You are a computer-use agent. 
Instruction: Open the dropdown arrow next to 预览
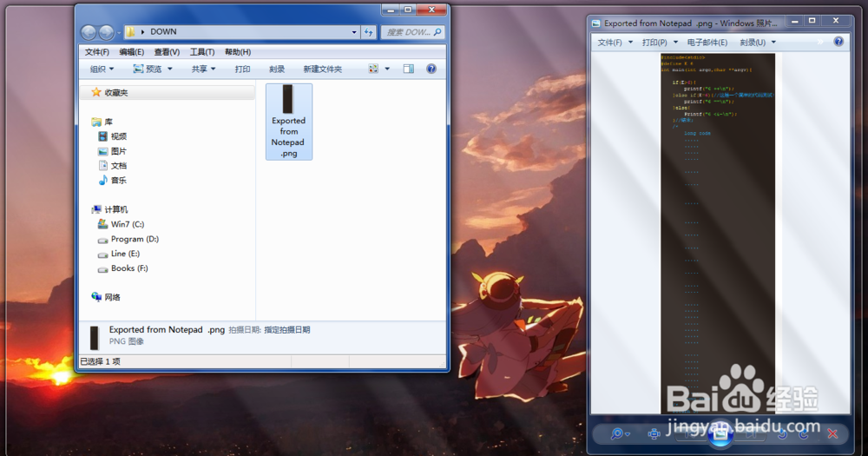coord(170,69)
